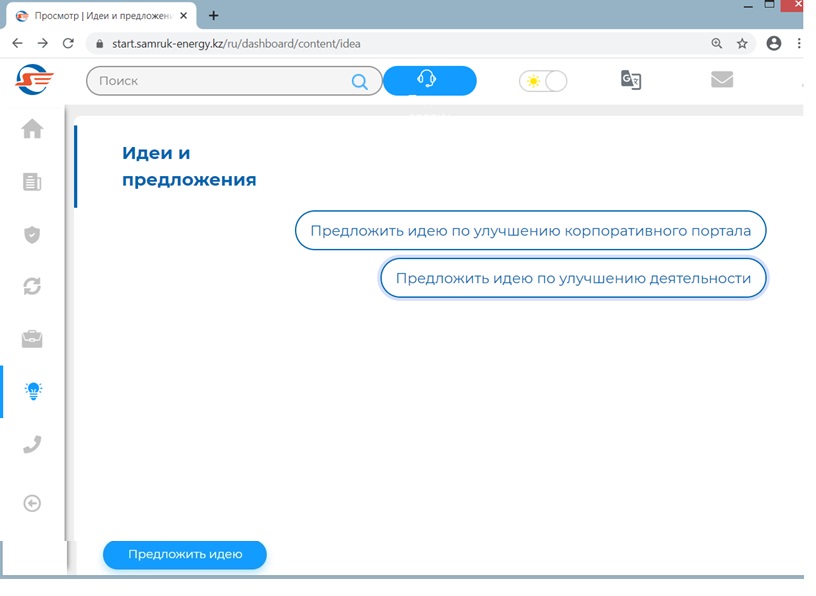The image size is (816, 596).
Task: Open the headset support button
Action: pyautogui.click(x=429, y=81)
